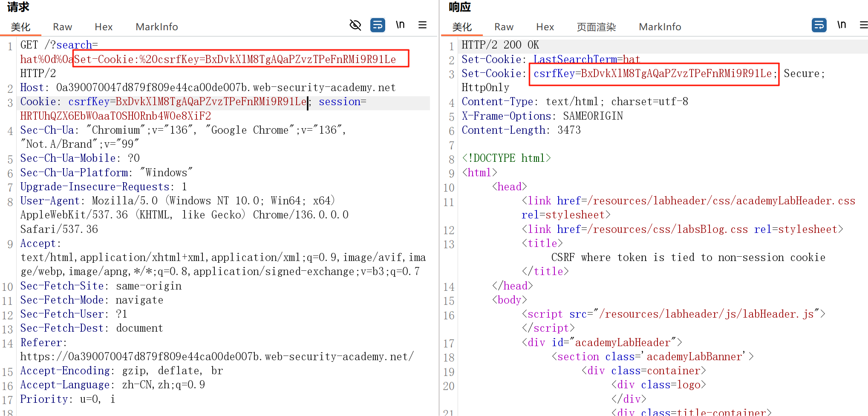The width and height of the screenshot is (868, 416).
Task: Click the Sec-Ch-Ua-Mobile header line
Action: (x=80, y=158)
